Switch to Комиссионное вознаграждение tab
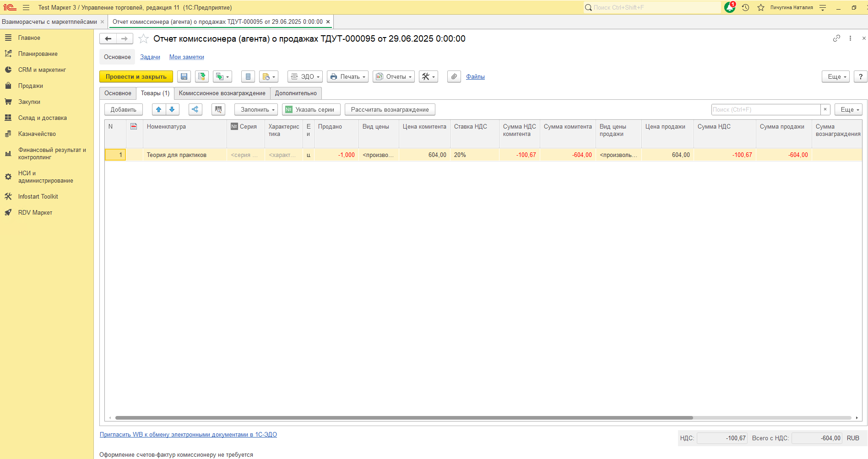The image size is (868, 459). pos(222,93)
